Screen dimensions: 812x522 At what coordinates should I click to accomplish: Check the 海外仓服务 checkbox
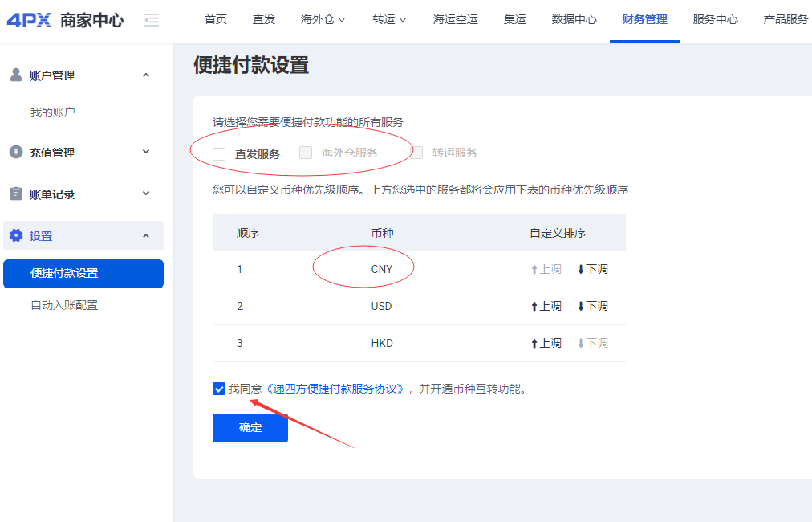pyautogui.click(x=306, y=153)
